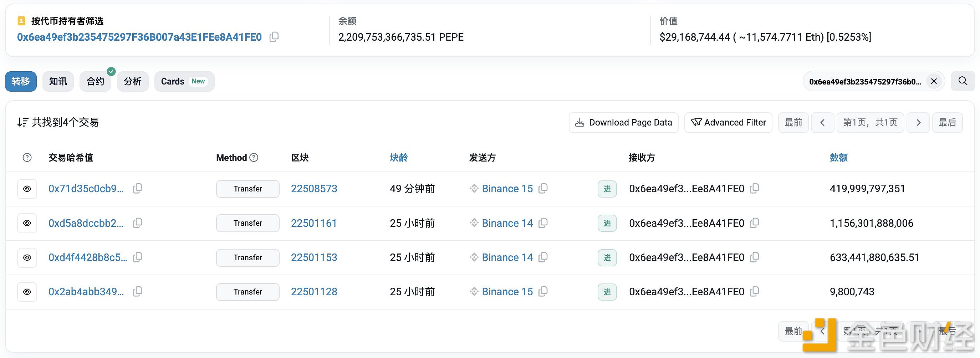Copy receiver address in the first transaction row

(755, 188)
